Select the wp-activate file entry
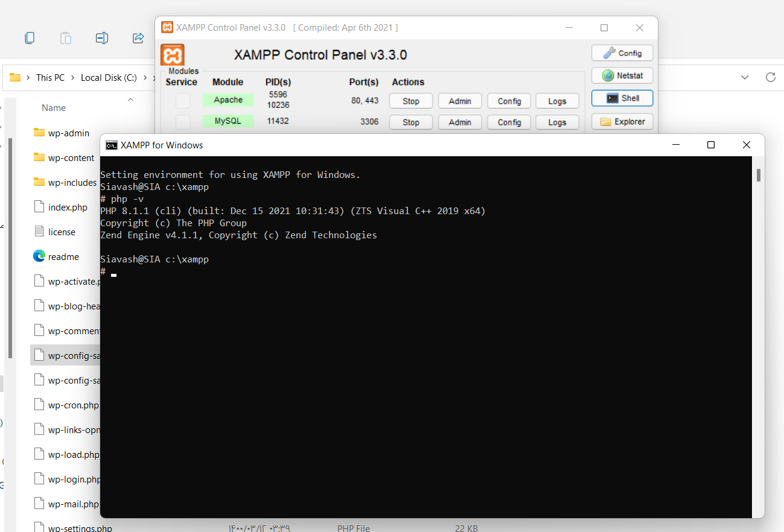This screenshot has width=784, height=532. point(66,281)
